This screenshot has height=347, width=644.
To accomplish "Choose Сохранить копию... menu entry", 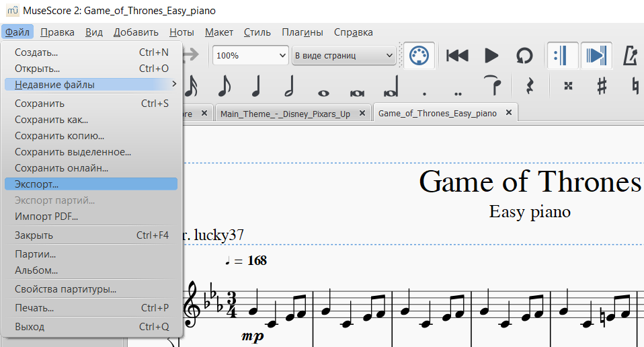I will [91, 136].
